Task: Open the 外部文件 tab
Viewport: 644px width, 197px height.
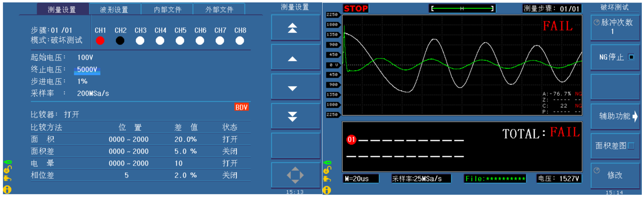Action: click(219, 9)
